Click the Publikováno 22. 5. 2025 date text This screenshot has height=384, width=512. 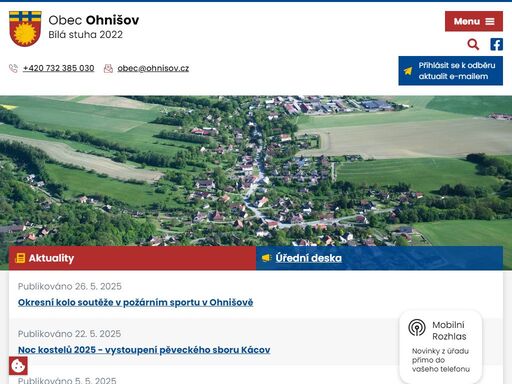pyautogui.click(x=69, y=334)
